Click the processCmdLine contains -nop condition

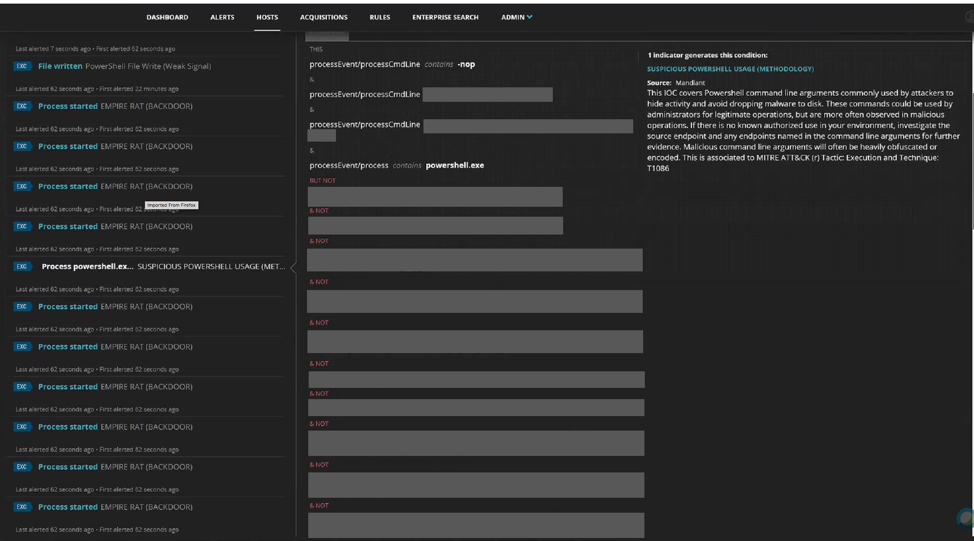tap(392, 64)
